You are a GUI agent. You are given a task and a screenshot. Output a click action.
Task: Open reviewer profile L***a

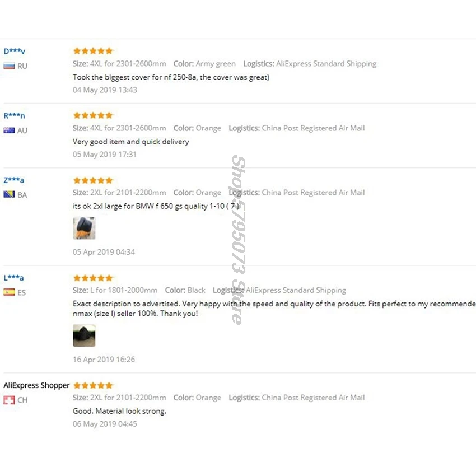point(13,277)
